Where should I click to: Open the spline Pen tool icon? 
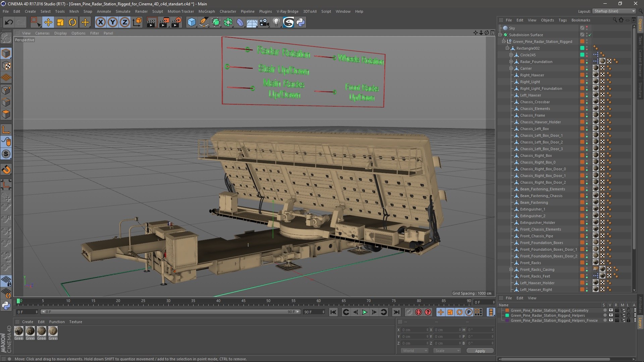(204, 22)
